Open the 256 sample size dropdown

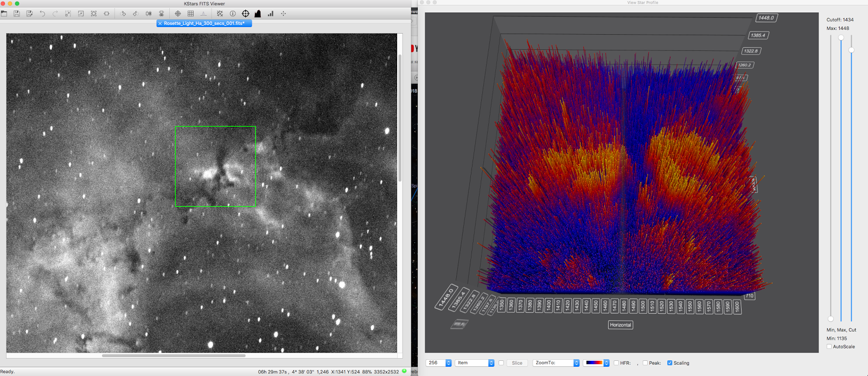pyautogui.click(x=439, y=363)
